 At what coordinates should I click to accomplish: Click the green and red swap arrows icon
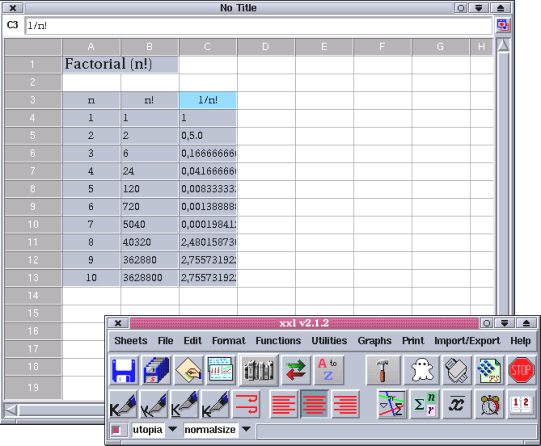click(x=296, y=370)
